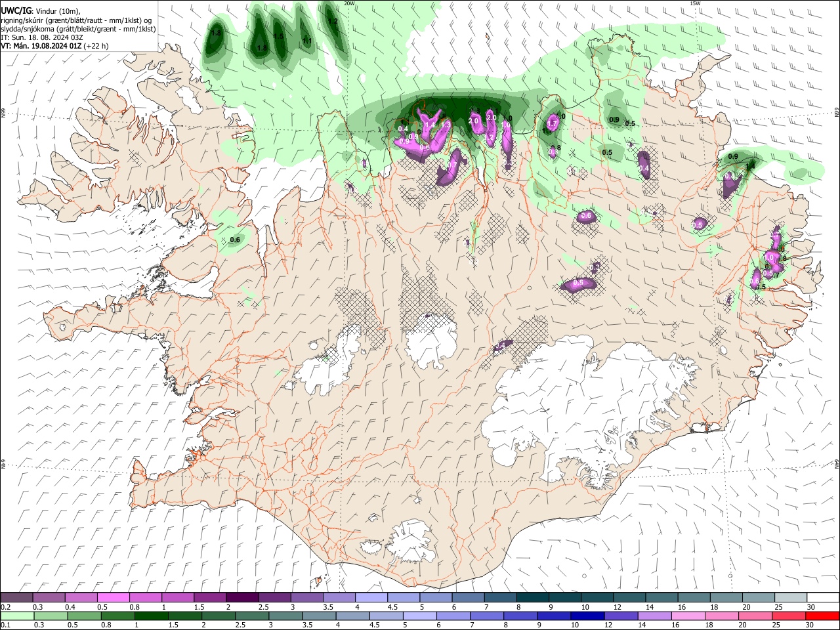Screen dimensions: 840x630
Task: Click the upper legend swatch between 10 and 12
Action: (596, 597)
